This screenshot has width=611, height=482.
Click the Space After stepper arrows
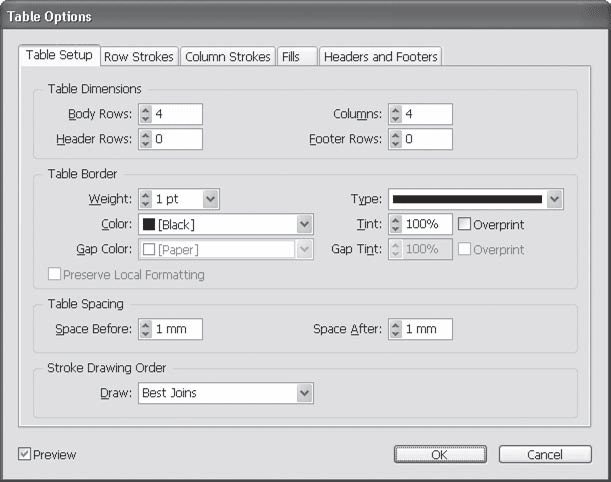[x=395, y=329]
